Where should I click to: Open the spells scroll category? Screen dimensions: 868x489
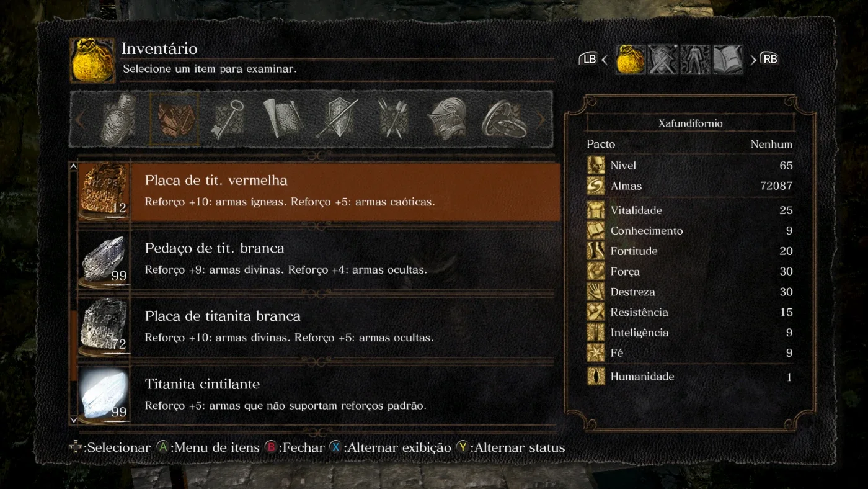(281, 118)
